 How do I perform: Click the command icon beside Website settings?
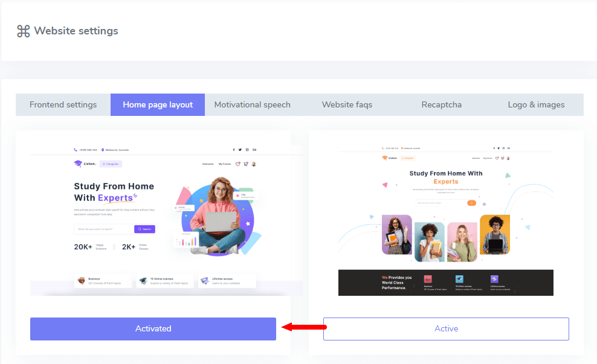[24, 31]
